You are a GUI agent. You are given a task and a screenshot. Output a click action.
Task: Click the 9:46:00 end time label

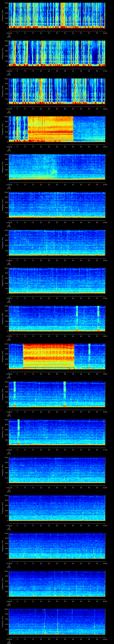tap(105, 639)
